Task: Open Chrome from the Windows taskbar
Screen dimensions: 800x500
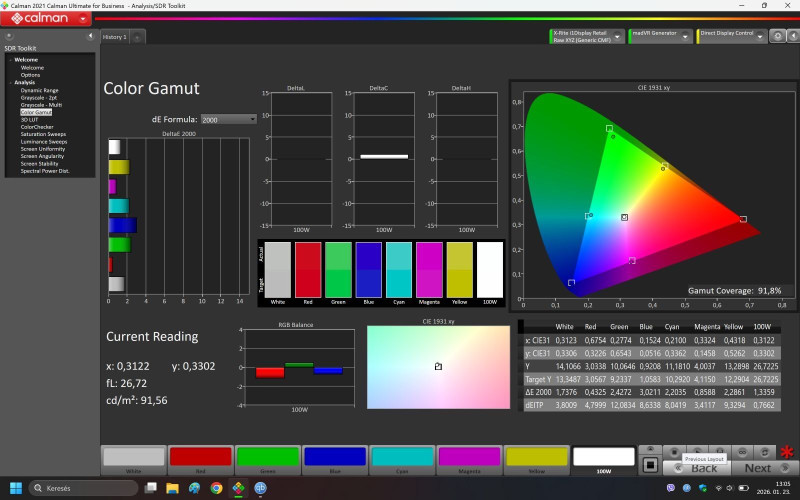Action: point(216,488)
